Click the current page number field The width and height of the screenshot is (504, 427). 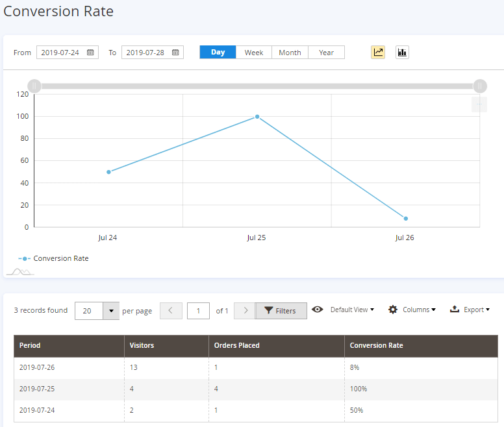click(198, 311)
